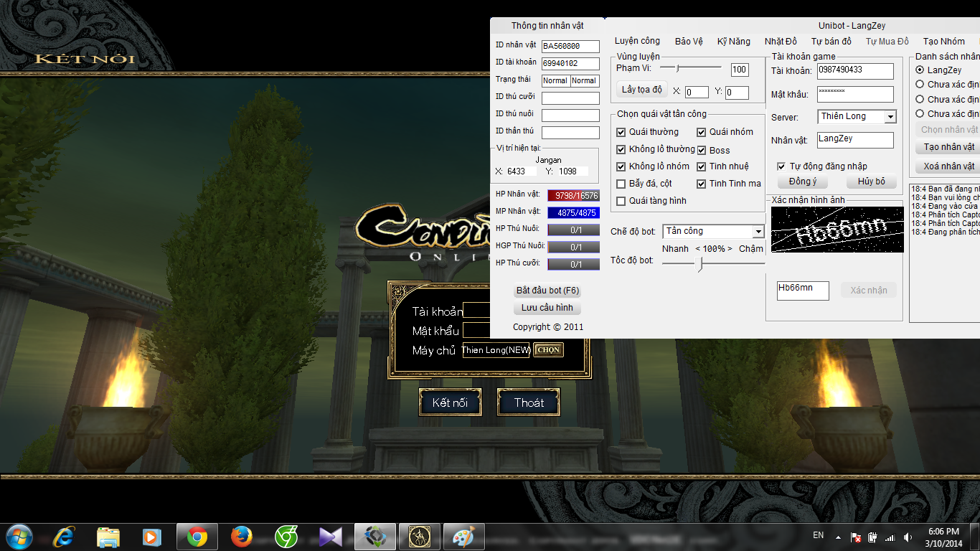The width and height of the screenshot is (980, 551).
Task: Click the clock showing 6:06 PM
Action: tap(943, 532)
